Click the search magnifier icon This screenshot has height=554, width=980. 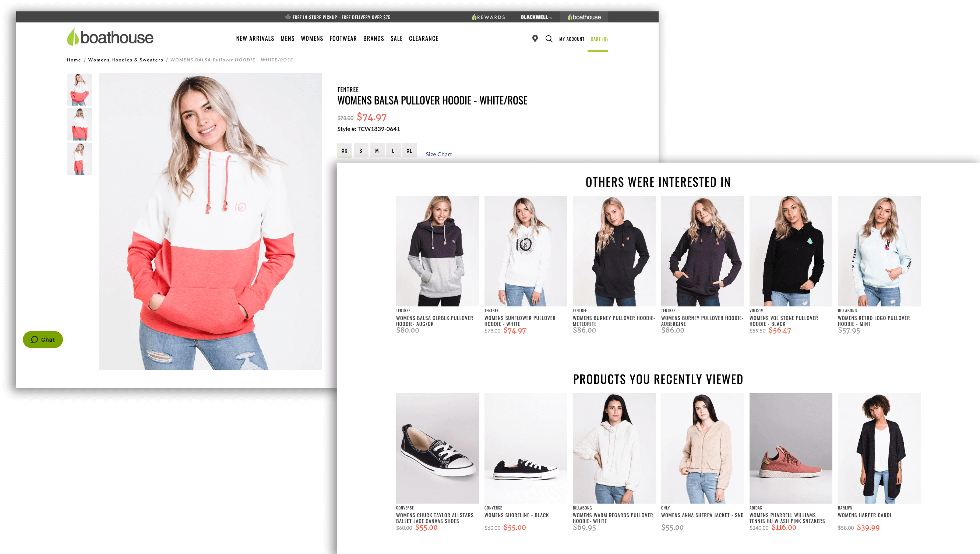[549, 38]
